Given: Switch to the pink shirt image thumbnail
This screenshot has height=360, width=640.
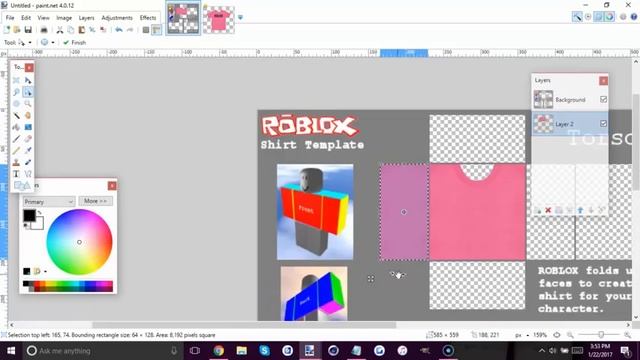Looking at the screenshot, I should tap(219, 19).
